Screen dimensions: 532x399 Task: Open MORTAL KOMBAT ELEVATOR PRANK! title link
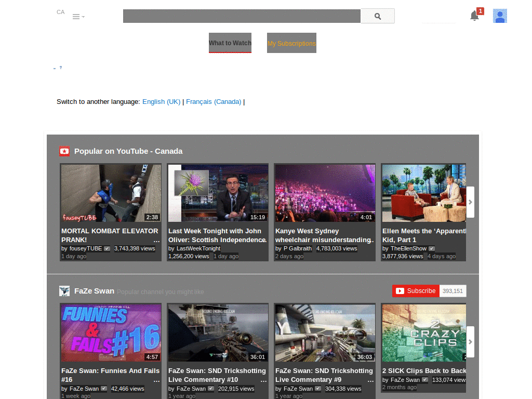click(x=110, y=235)
